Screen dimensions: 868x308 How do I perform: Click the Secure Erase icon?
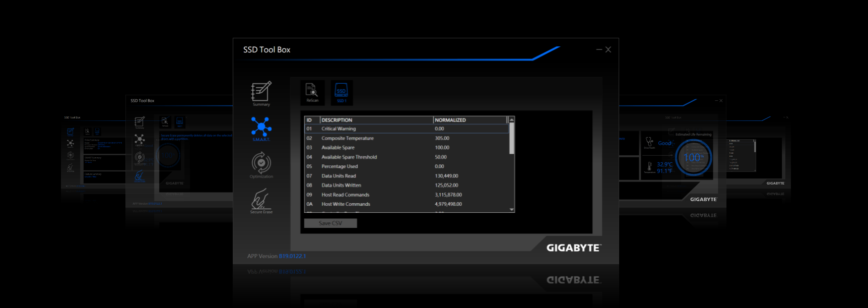[x=261, y=200]
